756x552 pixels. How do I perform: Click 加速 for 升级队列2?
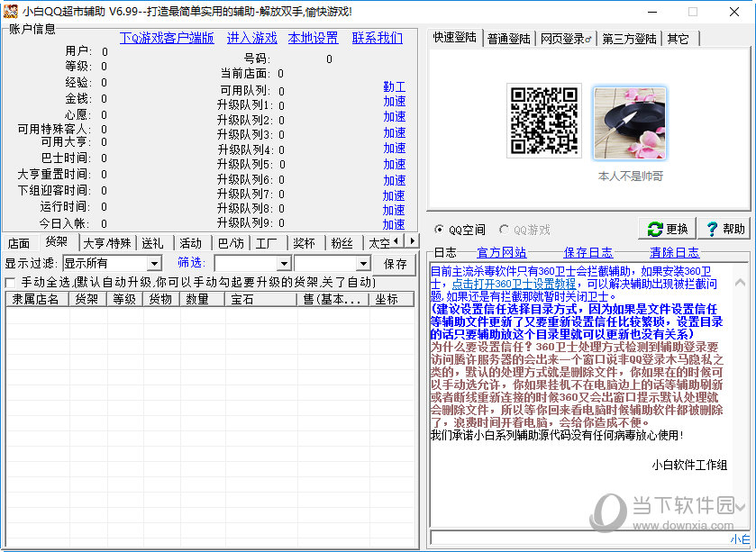394,117
